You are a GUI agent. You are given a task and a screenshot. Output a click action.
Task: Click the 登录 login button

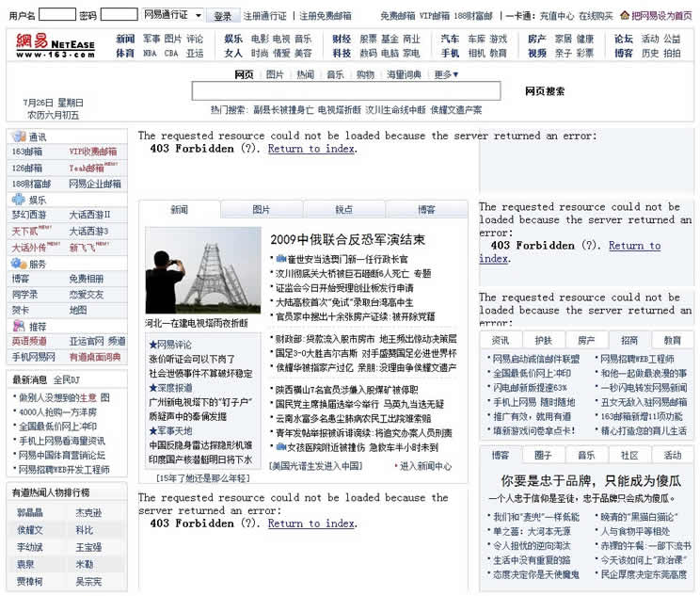coord(222,16)
